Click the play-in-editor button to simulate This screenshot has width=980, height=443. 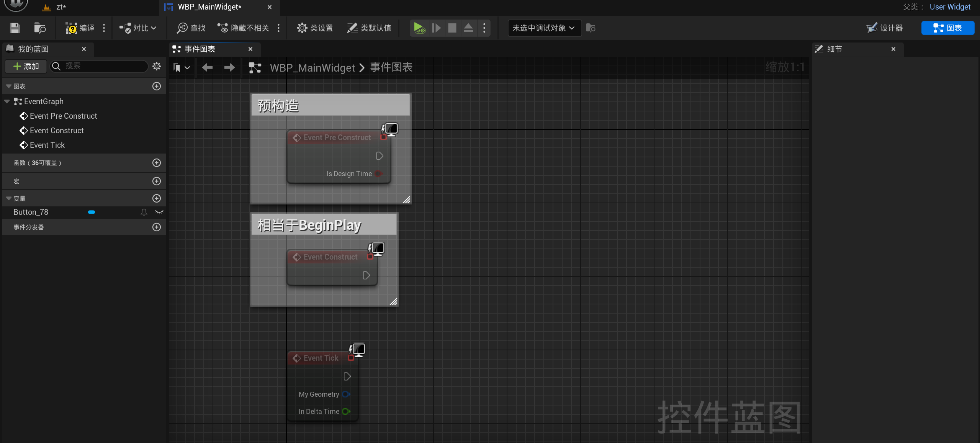(419, 28)
